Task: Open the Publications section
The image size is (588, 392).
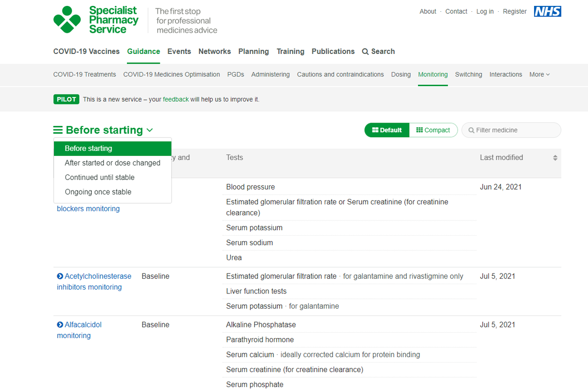Action: coord(333,51)
